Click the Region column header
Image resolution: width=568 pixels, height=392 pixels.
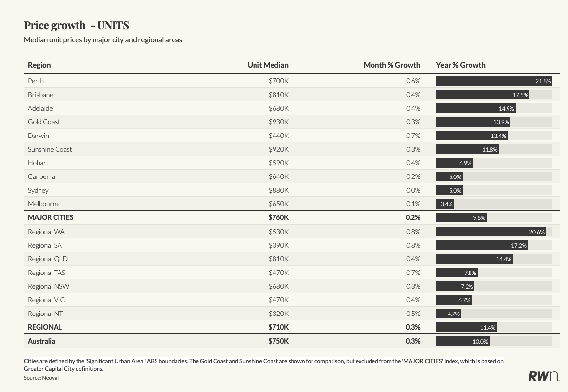coord(39,65)
